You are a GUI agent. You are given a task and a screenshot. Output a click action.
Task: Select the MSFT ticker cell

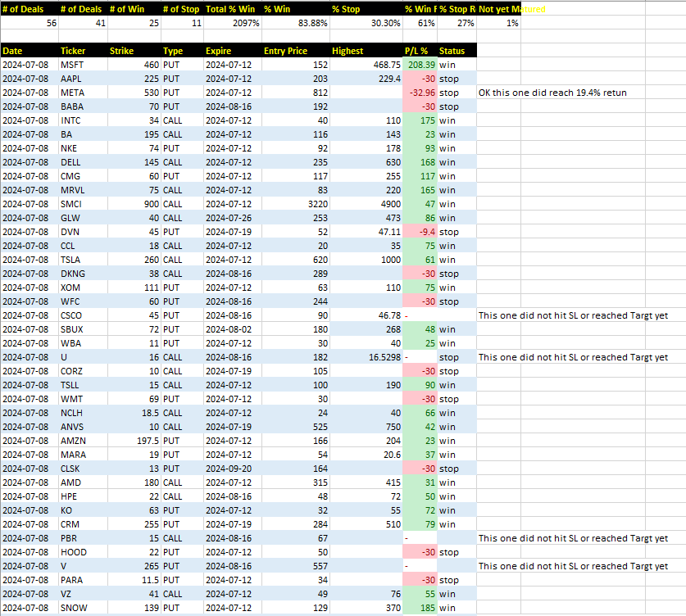[x=83, y=65]
